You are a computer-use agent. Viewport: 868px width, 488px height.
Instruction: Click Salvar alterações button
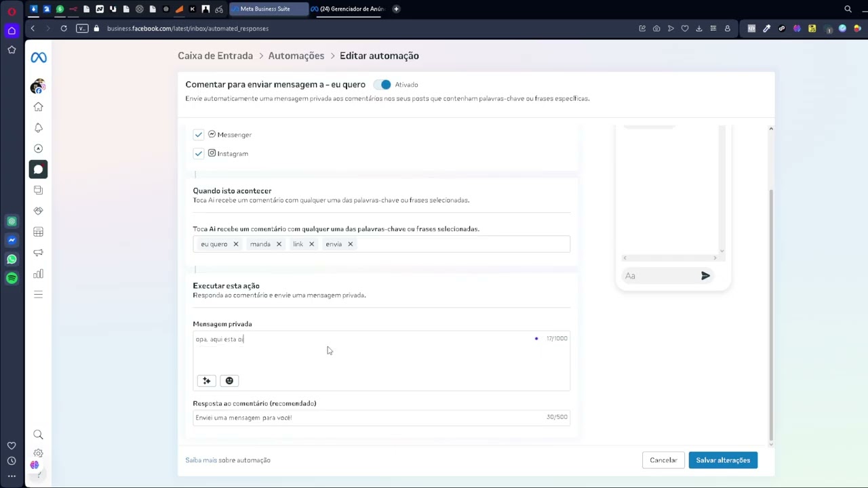723,460
